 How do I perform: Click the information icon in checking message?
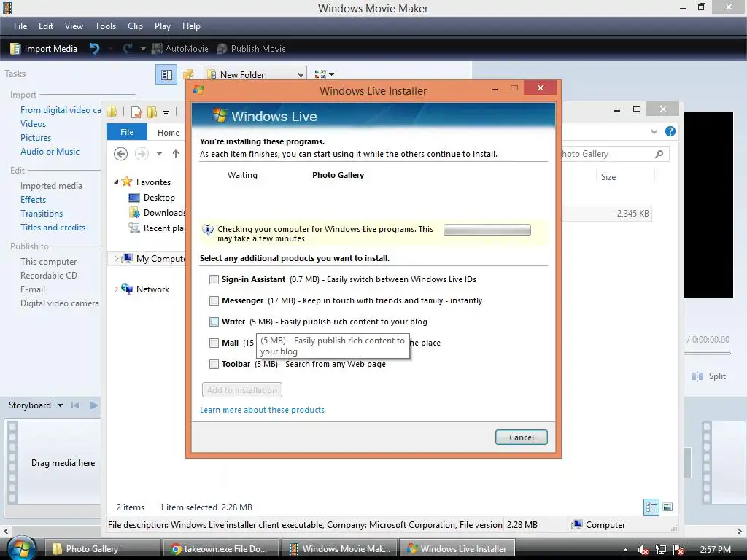pos(208,230)
